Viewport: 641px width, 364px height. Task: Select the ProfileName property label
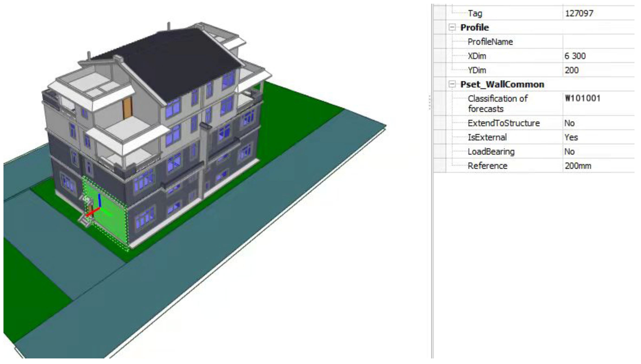[x=490, y=42]
